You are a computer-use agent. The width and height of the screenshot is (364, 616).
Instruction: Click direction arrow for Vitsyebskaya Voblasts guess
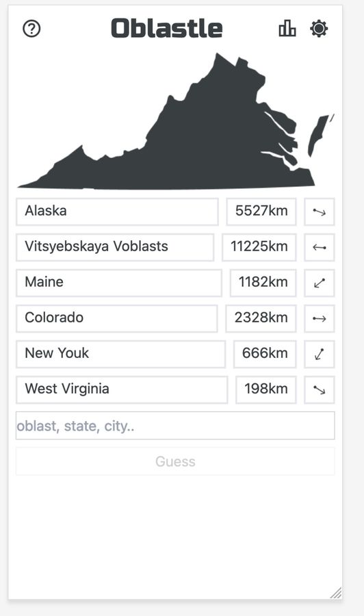click(320, 248)
